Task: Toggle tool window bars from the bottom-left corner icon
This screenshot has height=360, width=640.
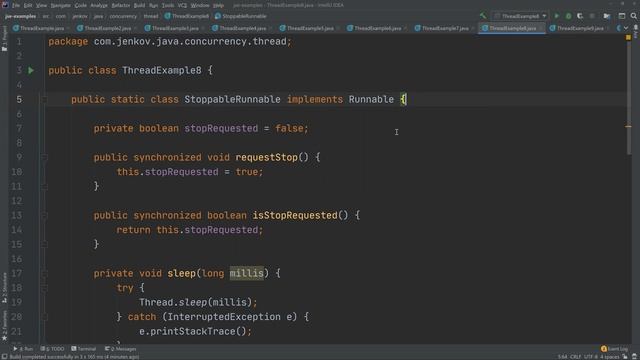Action: pyautogui.click(x=4, y=357)
